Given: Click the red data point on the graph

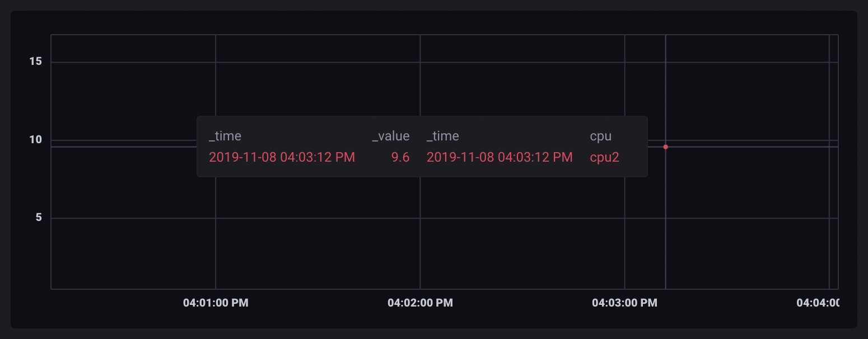Looking at the screenshot, I should (x=665, y=147).
